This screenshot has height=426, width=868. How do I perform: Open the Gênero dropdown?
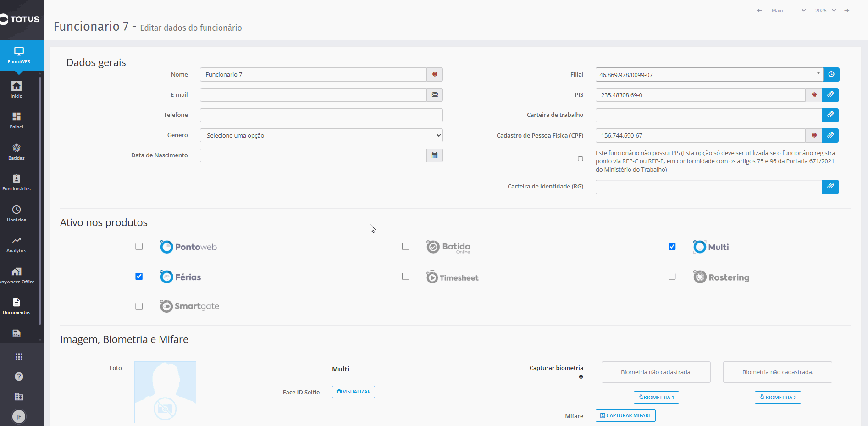coord(321,135)
